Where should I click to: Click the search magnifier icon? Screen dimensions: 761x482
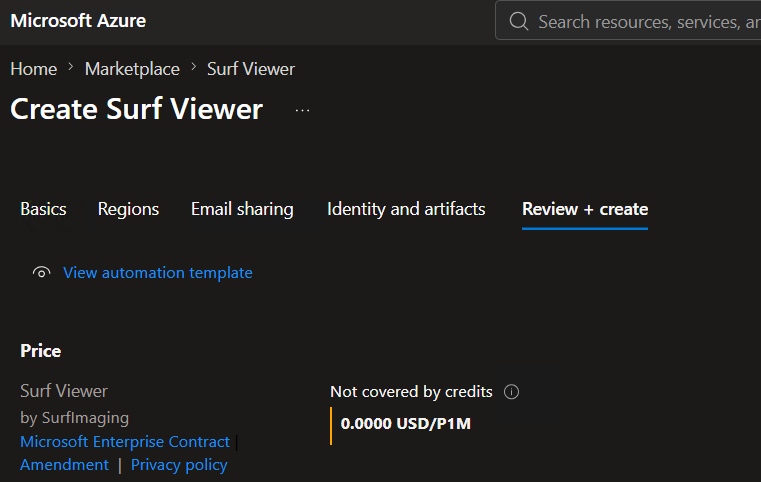click(518, 21)
